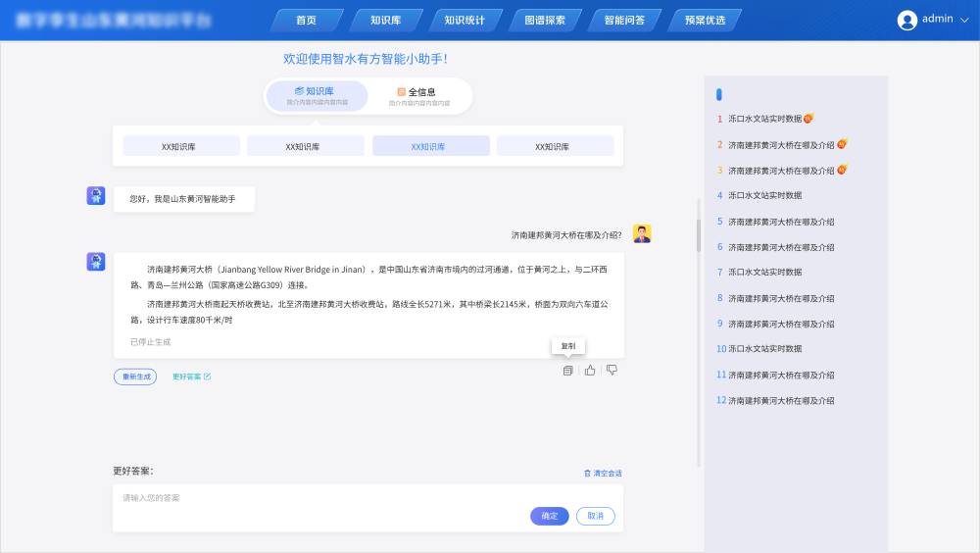The image size is (980, 553).
Task: Click the 欢迎使用智水有方智能小助手! heading
Action: pos(365,59)
